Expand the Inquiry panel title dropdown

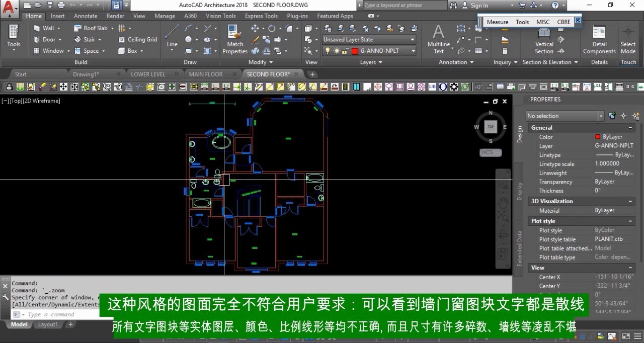coord(506,62)
